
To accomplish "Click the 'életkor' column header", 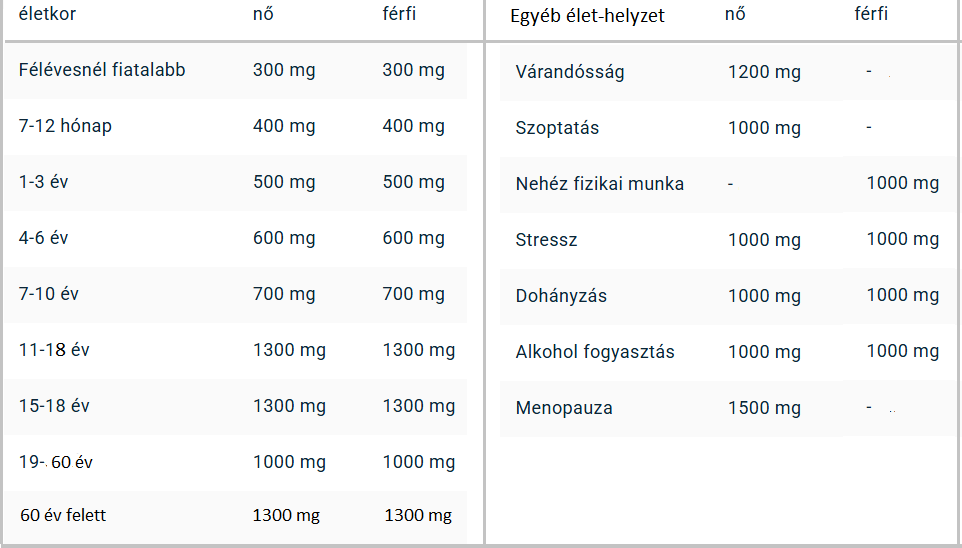I will coord(47,15).
